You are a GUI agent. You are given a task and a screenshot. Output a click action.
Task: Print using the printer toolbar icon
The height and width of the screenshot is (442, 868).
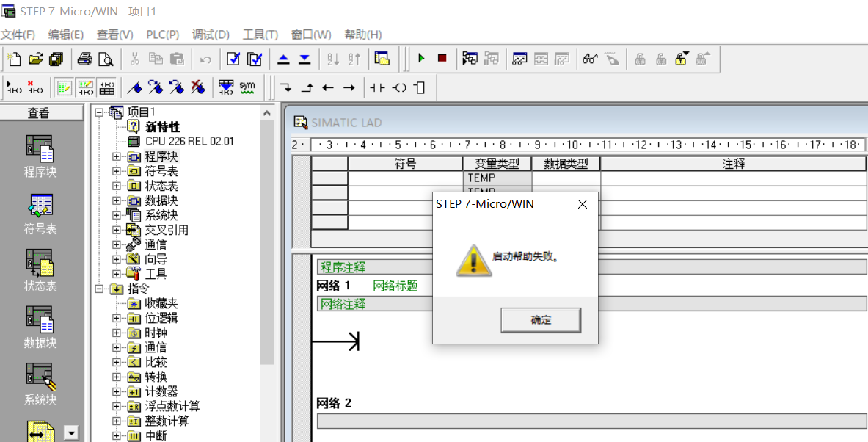point(84,59)
